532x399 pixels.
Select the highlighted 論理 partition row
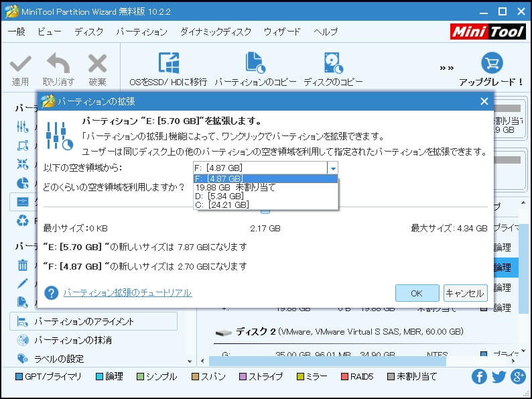(x=507, y=268)
